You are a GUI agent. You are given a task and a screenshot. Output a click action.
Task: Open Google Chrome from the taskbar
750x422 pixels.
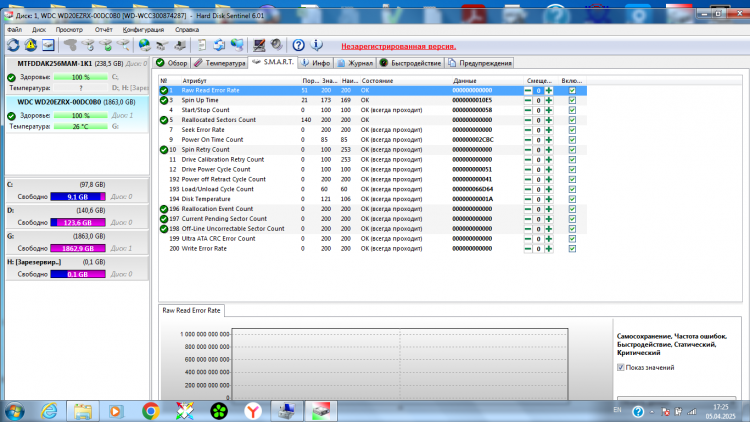151,411
